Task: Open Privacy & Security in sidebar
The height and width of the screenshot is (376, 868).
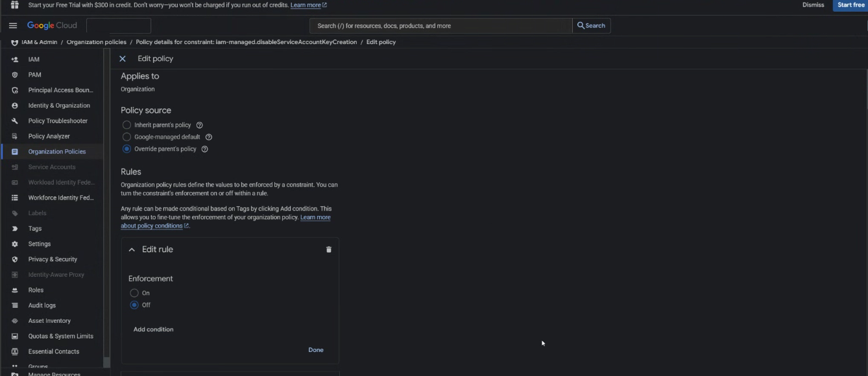Action: click(x=52, y=259)
